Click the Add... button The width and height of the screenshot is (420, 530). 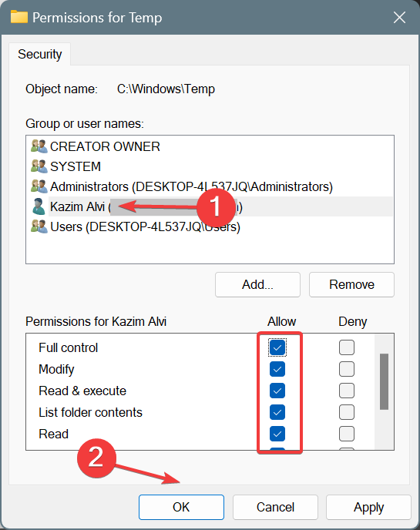click(257, 284)
